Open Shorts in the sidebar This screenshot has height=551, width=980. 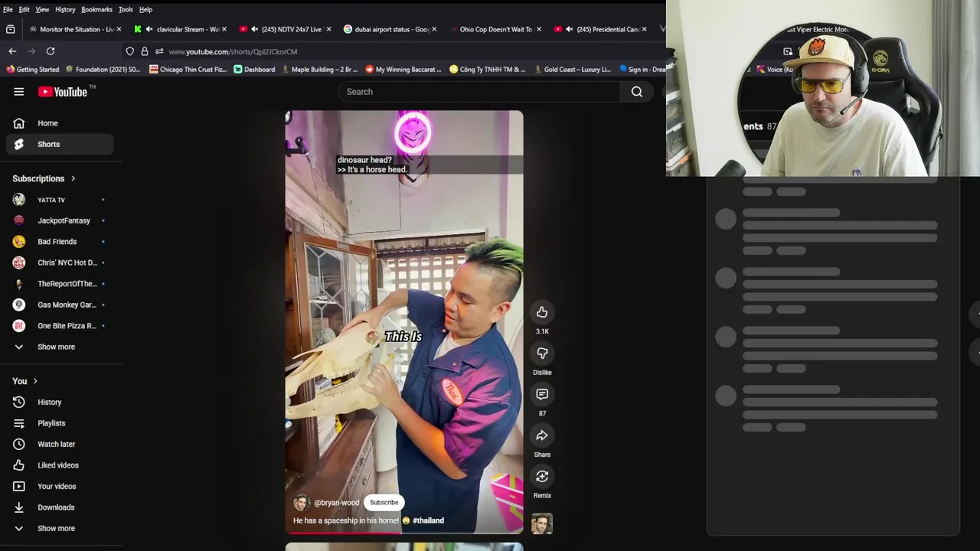tap(60, 144)
